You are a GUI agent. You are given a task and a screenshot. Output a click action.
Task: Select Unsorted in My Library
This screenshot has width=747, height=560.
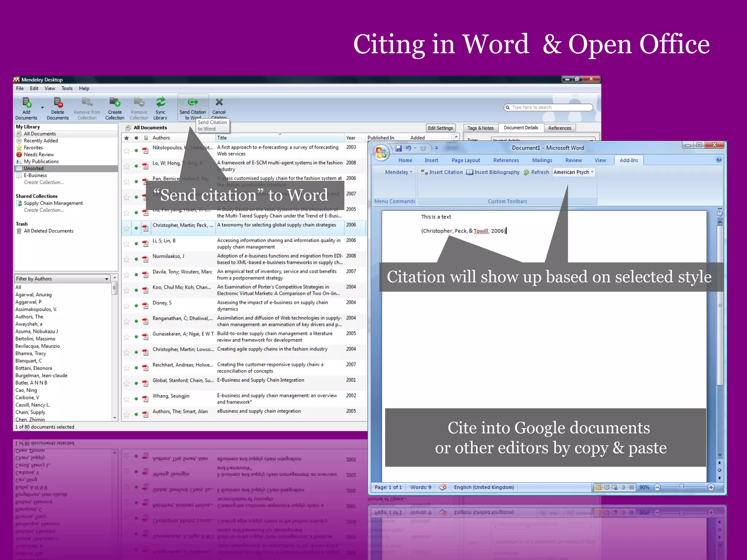click(x=66, y=168)
